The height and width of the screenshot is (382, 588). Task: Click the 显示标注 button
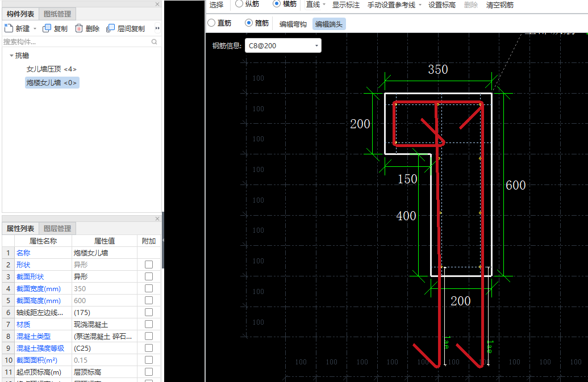(x=346, y=5)
